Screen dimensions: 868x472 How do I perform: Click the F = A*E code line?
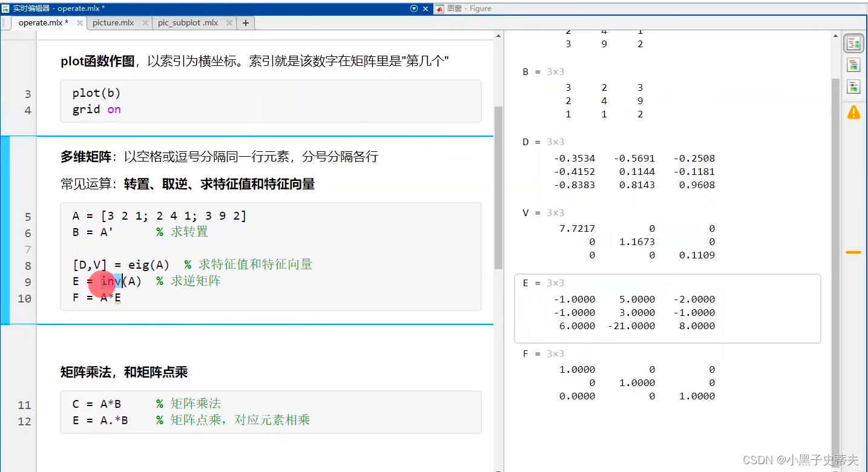[x=97, y=298]
